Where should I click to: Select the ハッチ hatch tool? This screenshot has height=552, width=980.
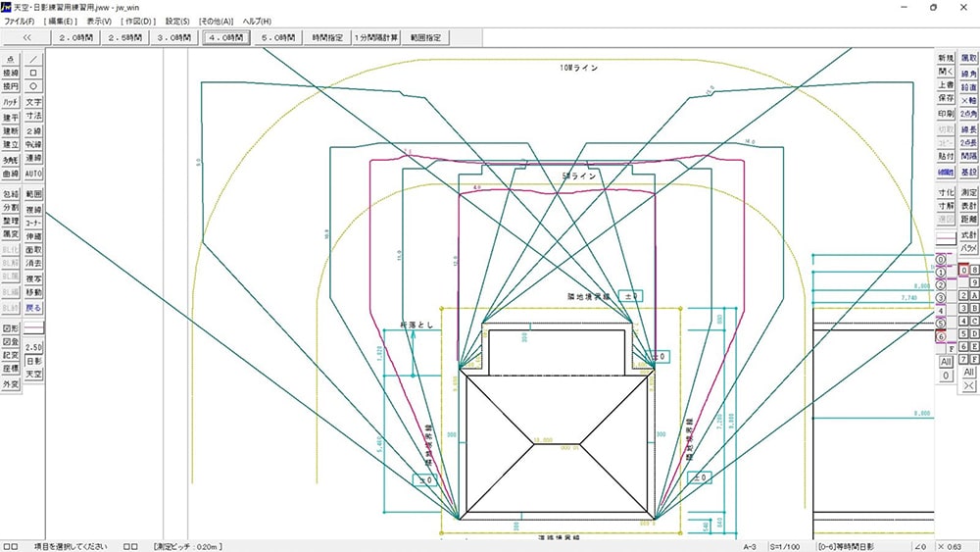pyautogui.click(x=11, y=102)
